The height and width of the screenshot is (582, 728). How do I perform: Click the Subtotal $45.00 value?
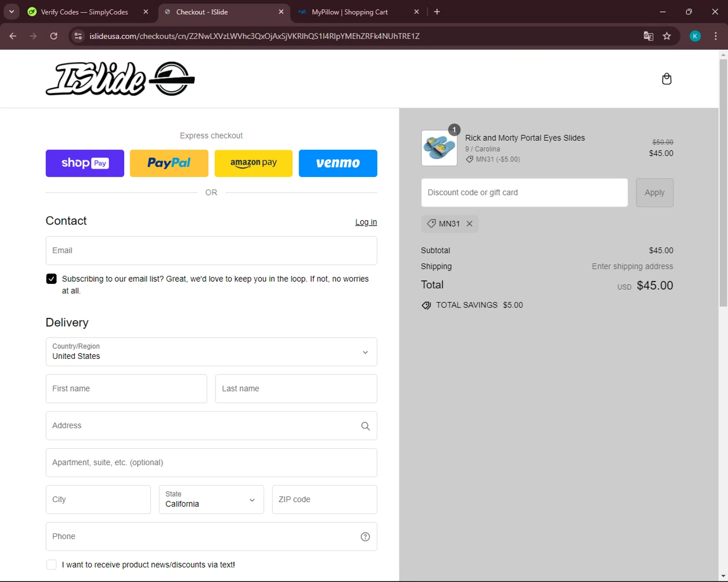661,250
